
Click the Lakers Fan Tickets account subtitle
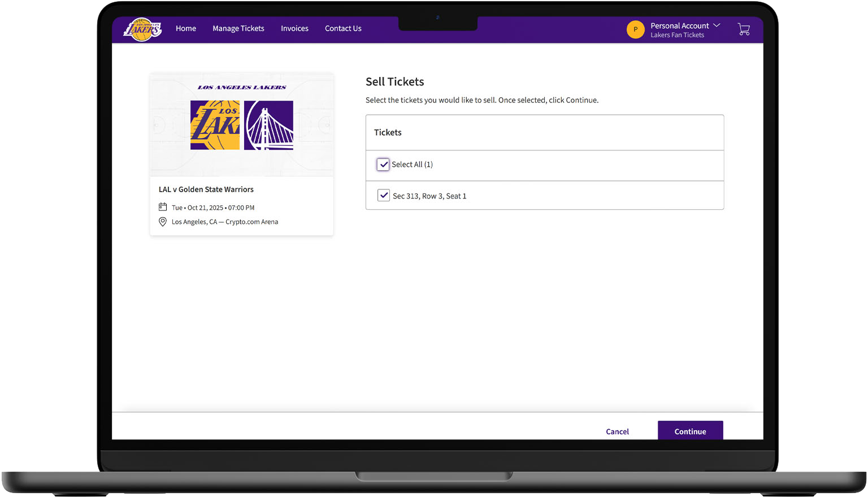tap(677, 35)
